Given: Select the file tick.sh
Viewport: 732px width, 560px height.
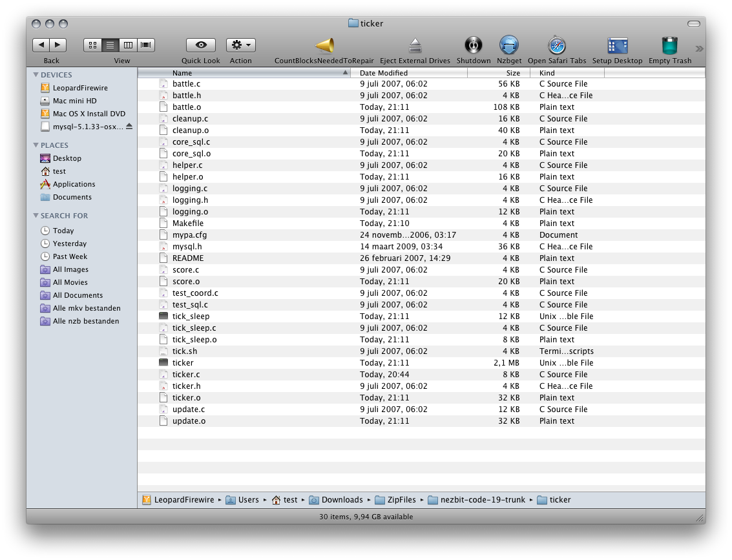Looking at the screenshot, I should (421, 351).
